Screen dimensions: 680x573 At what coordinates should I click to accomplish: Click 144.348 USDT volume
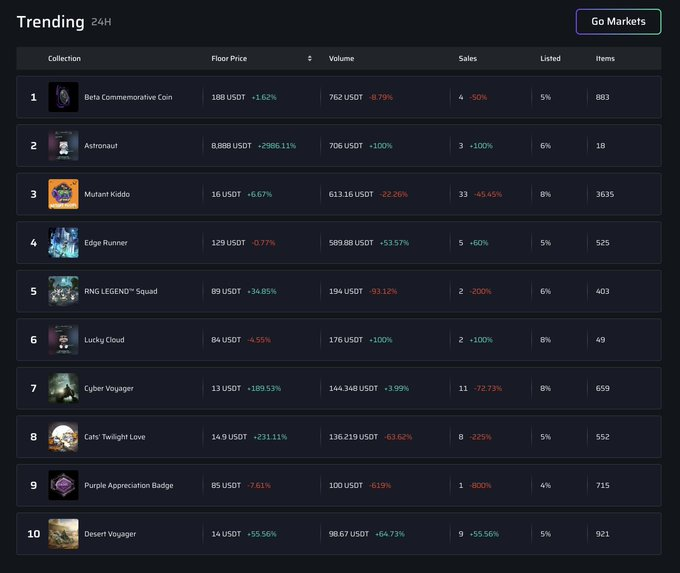(353, 389)
